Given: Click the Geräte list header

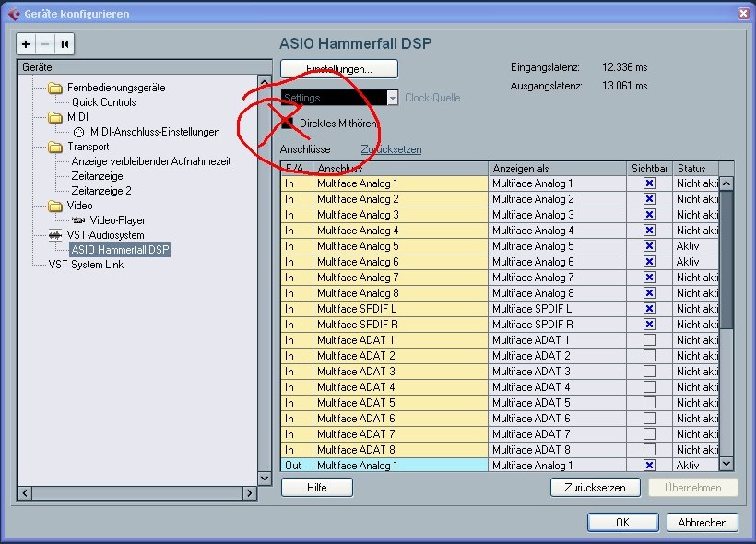Looking at the screenshot, I should tap(145, 67).
